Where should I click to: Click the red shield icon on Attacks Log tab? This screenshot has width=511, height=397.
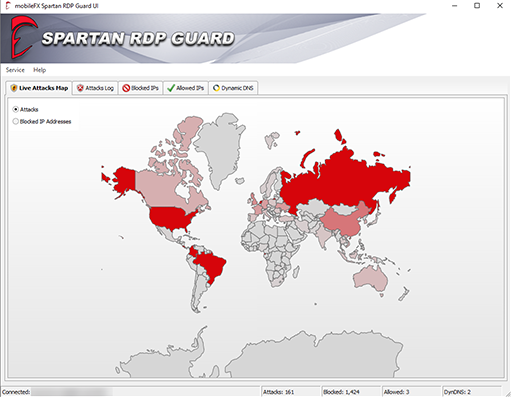coord(80,88)
